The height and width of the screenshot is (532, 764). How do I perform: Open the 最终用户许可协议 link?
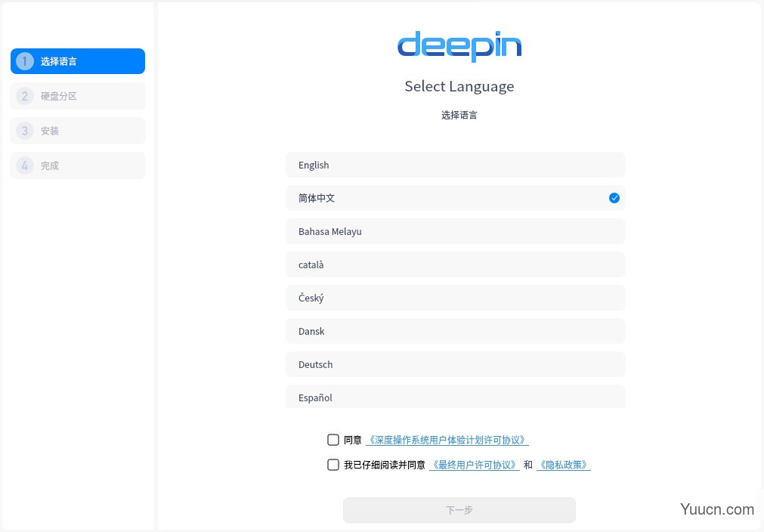click(x=474, y=465)
